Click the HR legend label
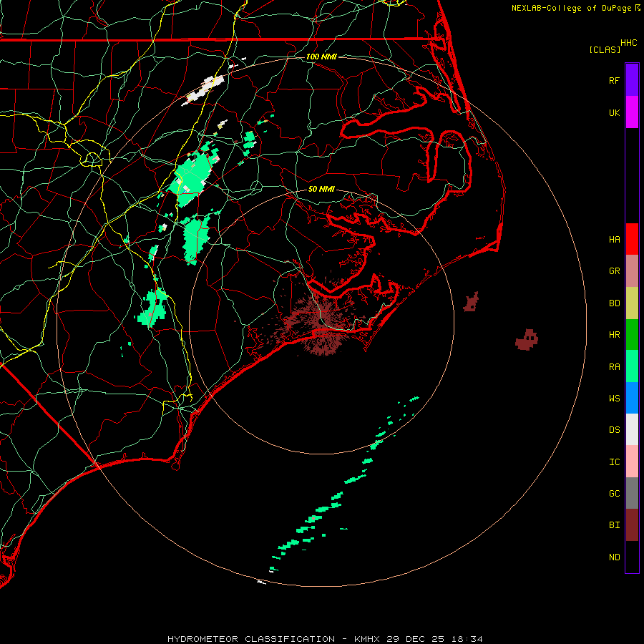Screen dimensions: 644x644 [615, 335]
